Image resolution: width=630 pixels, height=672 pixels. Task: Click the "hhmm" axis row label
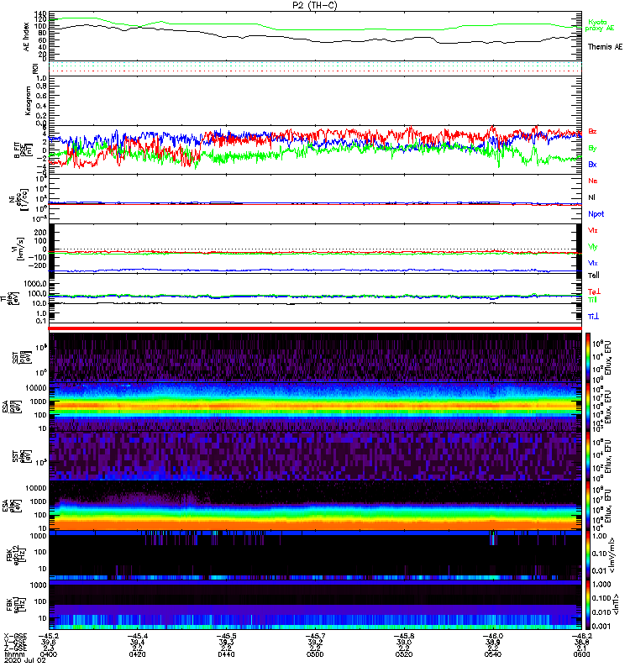pos(14,654)
